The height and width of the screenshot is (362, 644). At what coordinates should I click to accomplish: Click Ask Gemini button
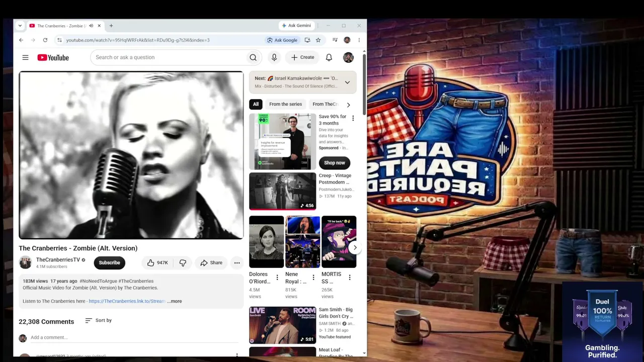(296, 26)
